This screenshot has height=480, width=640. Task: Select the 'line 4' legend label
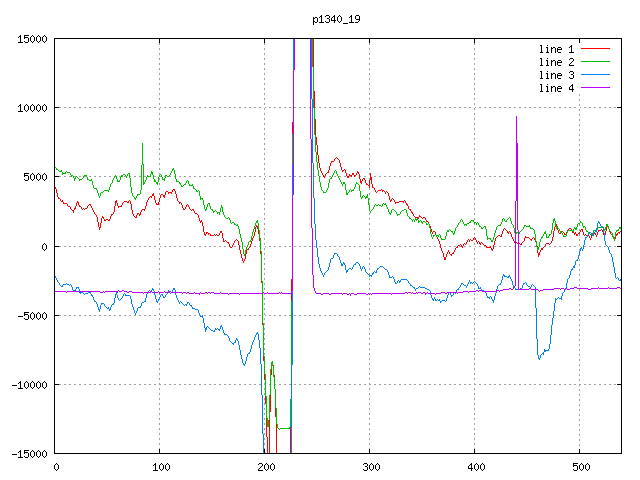point(556,88)
